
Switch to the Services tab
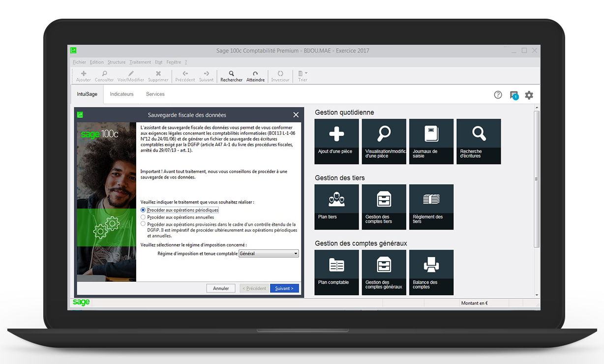click(x=155, y=94)
